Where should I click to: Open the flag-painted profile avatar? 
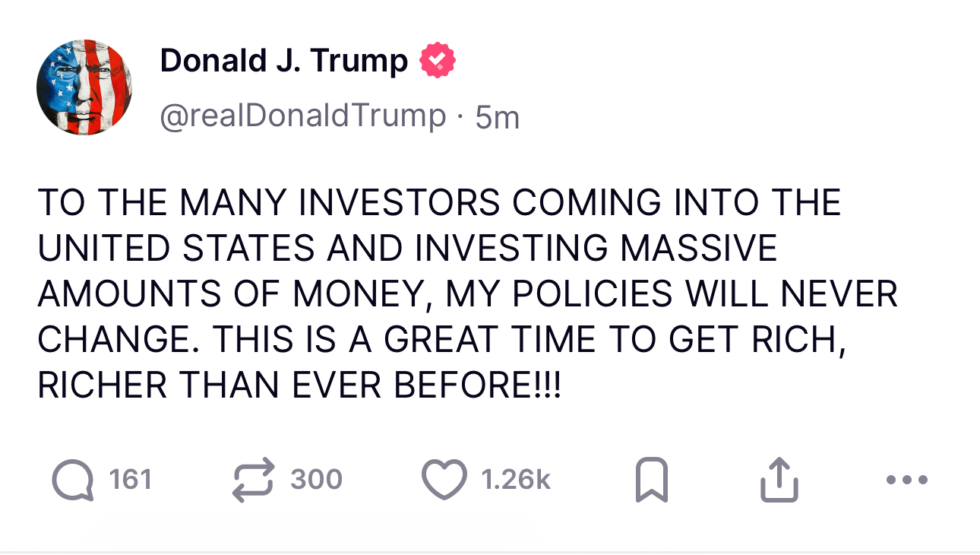coord(84,87)
